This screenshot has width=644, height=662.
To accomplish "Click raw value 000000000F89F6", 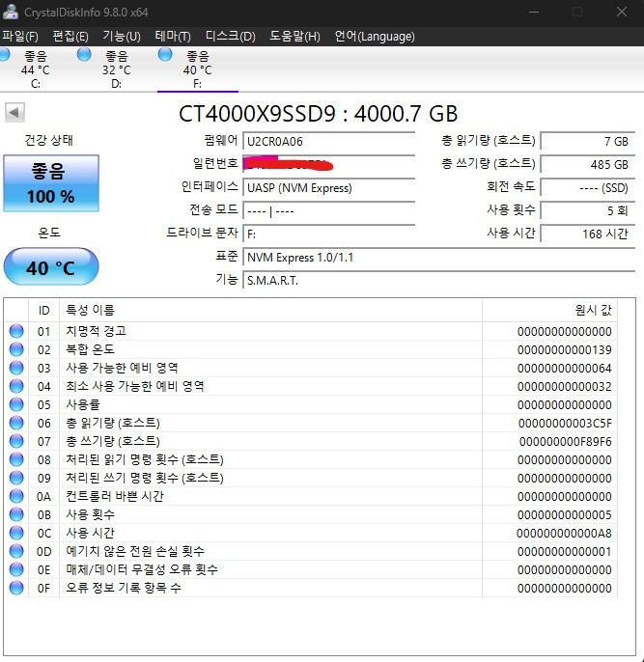I will [565, 442].
